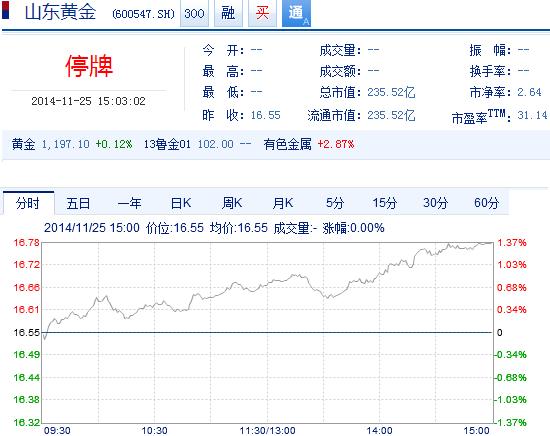
Task: Click the blue 通 badge
Action: pyautogui.click(x=296, y=13)
